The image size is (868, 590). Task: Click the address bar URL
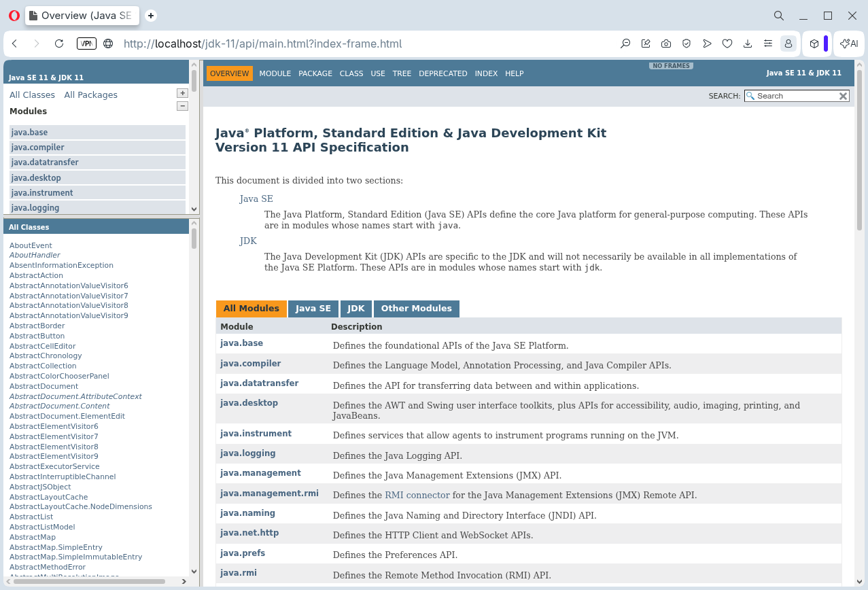point(262,44)
